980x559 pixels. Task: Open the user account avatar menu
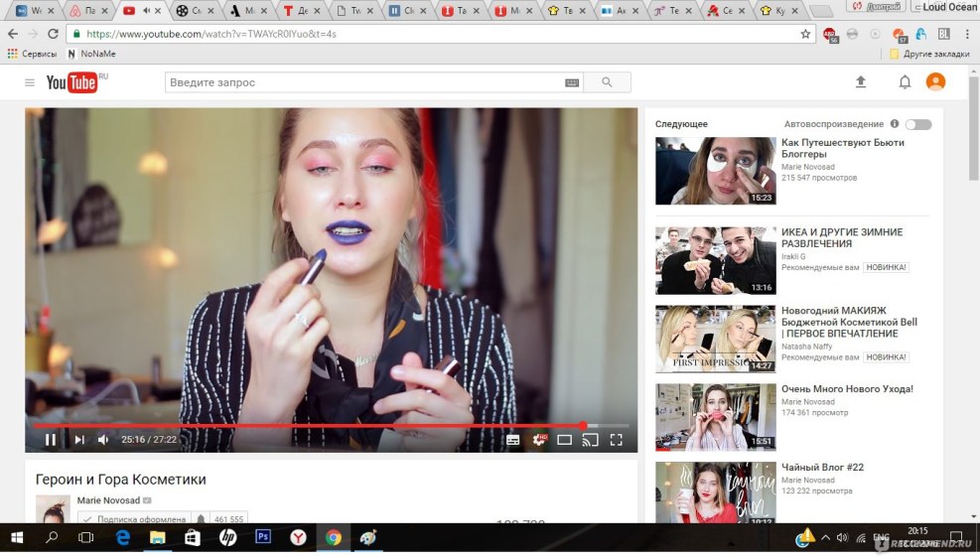(x=935, y=82)
